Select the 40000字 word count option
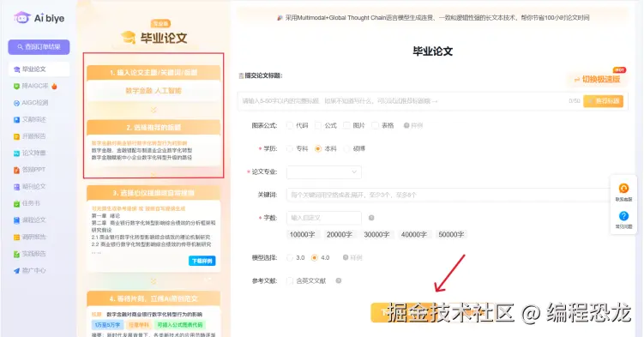This screenshot has height=337, width=644. (x=413, y=234)
